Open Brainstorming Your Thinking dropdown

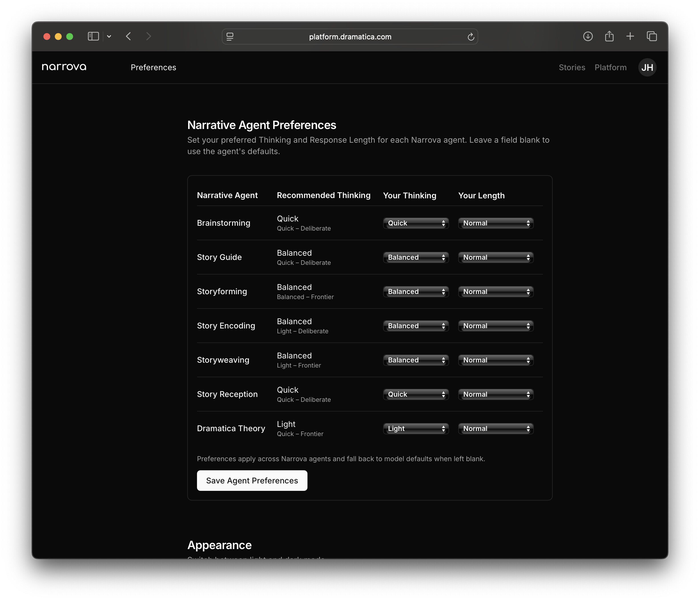click(x=416, y=223)
